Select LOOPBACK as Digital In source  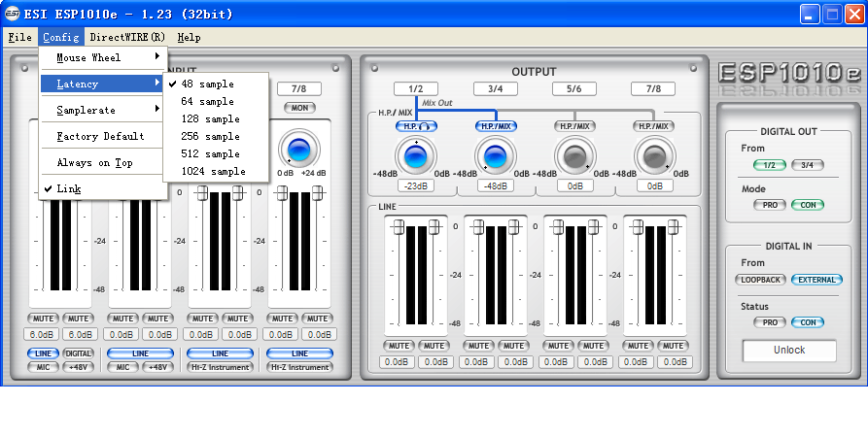pyautogui.click(x=761, y=280)
